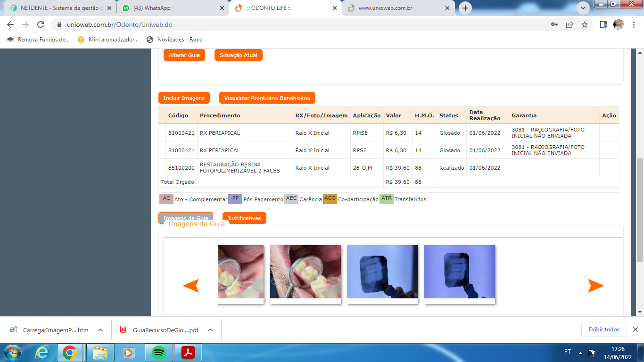
Task: Switch to the www.unioweb.com.br tab
Action: pyautogui.click(x=397, y=8)
